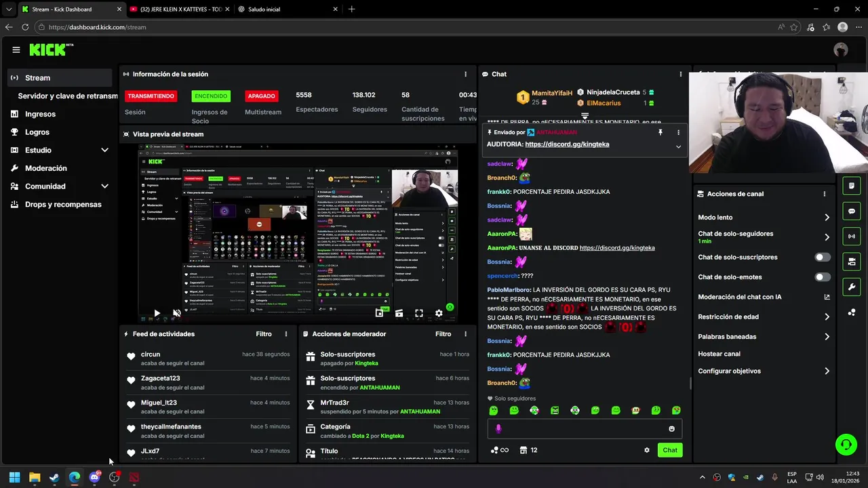This screenshot has height=488, width=868.
Task: Open Feed de actividades three-dot menu
Action: tap(286, 333)
